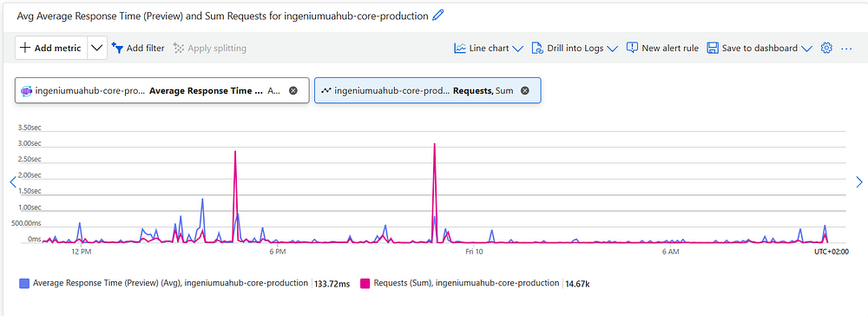Open the Line chart type dropdown
The image size is (868, 316).
[x=488, y=48]
